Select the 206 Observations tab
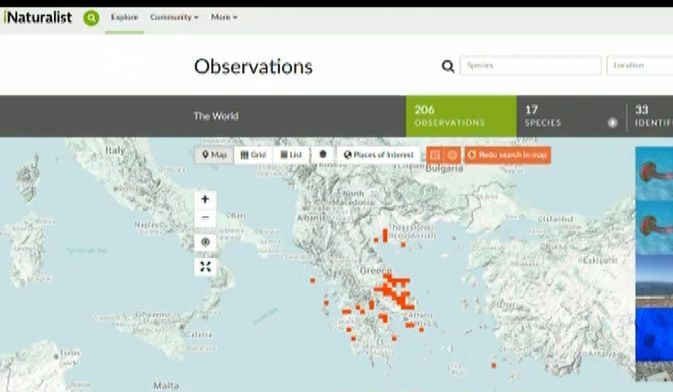 [x=461, y=116]
